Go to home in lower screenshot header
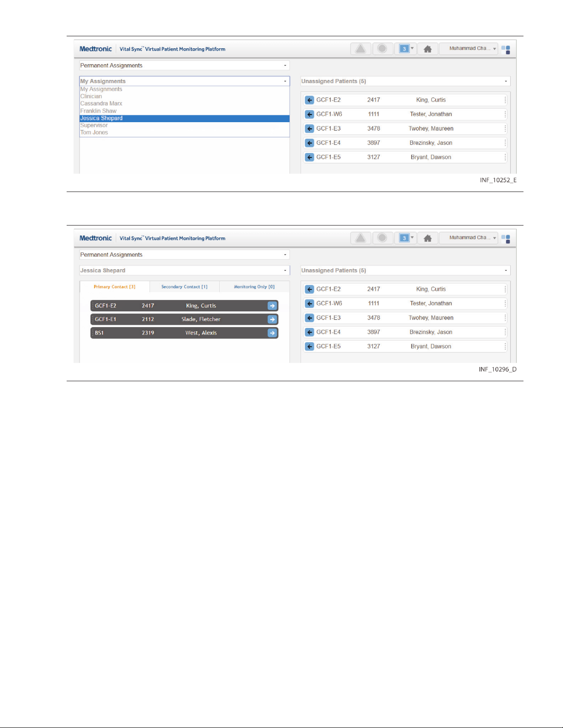Screen dimensions: 563x728 427,238
